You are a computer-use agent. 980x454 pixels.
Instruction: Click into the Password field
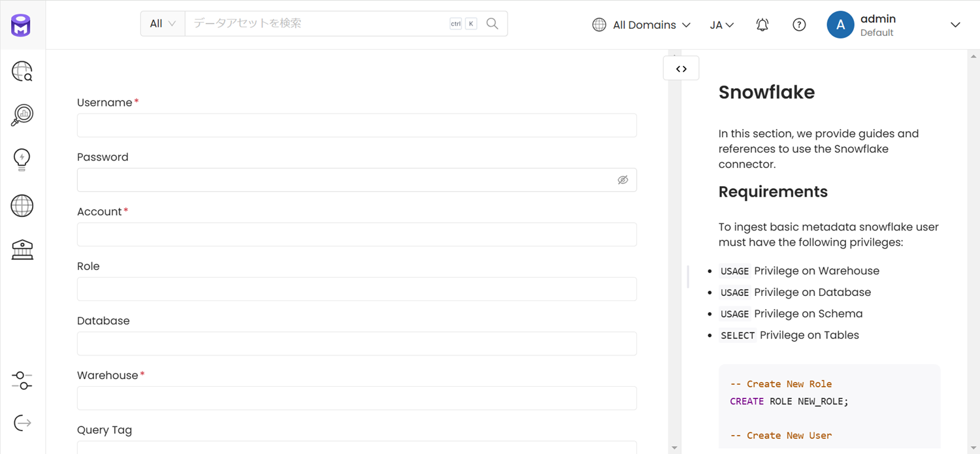[x=357, y=180]
